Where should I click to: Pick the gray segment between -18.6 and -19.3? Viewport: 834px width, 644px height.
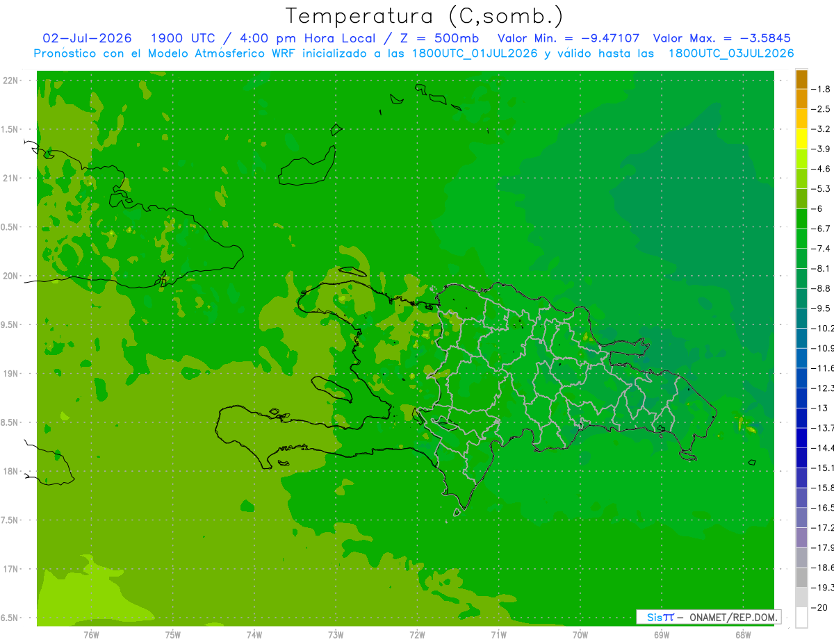click(801, 577)
